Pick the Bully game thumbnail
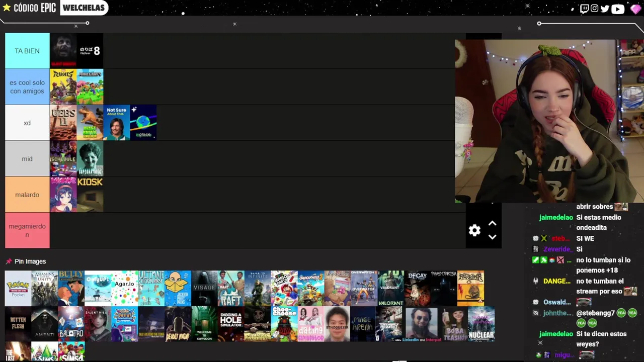Viewport: 644px width, 362px height. click(x=71, y=289)
